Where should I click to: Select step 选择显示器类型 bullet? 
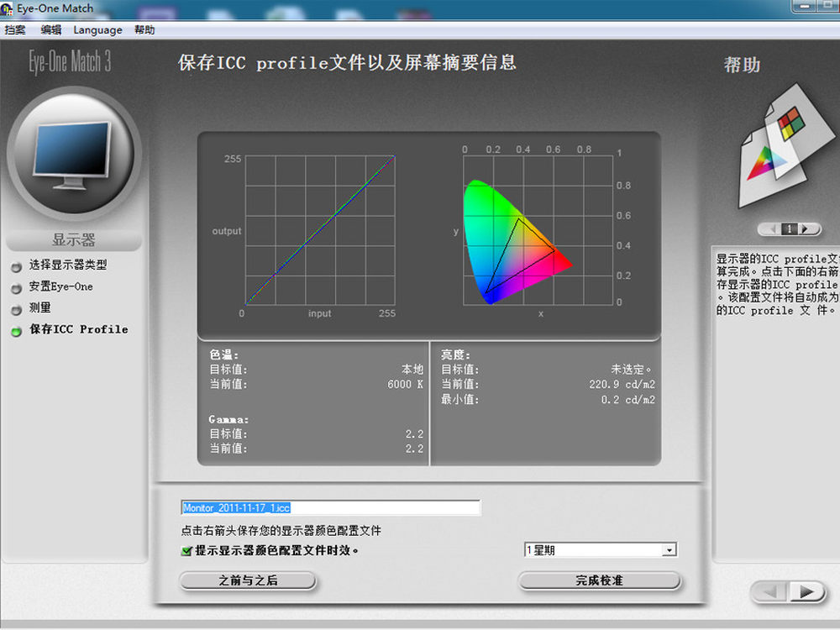tap(16, 266)
